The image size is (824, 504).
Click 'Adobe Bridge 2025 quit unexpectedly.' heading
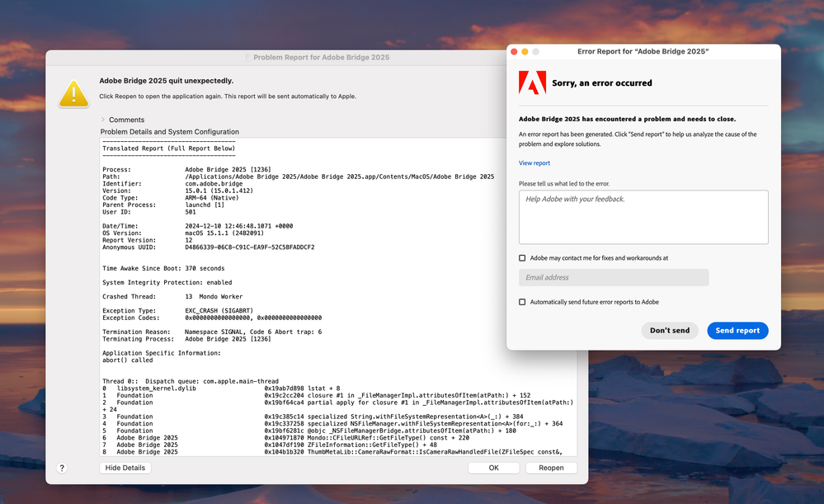[167, 81]
